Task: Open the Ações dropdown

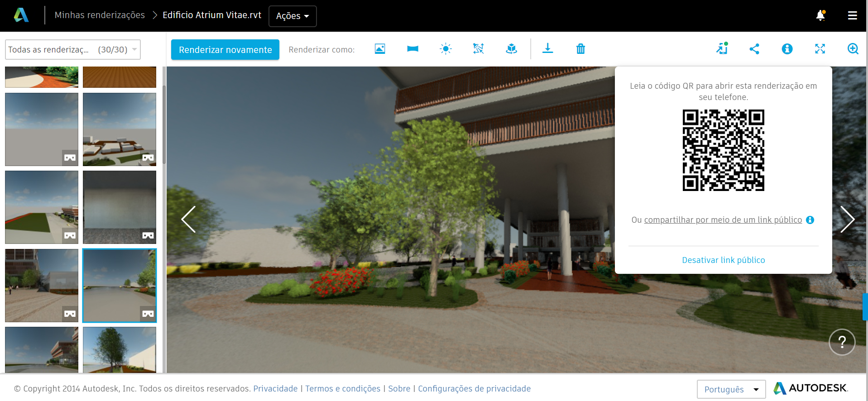Action: click(293, 16)
